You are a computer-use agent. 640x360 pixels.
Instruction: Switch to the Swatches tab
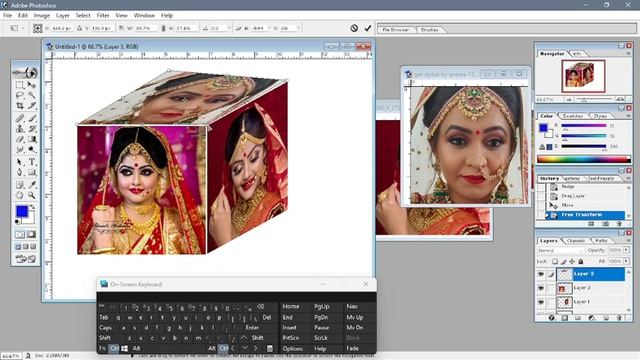tap(573, 116)
